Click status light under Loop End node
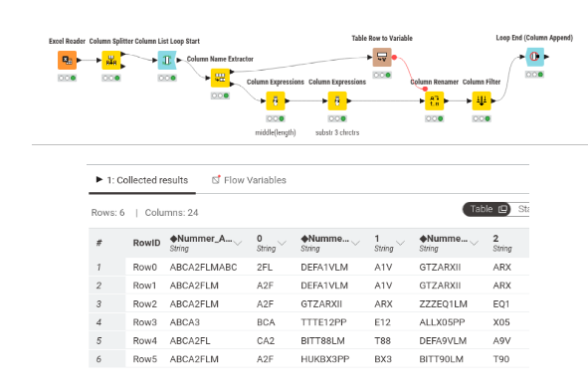Viewport: 588px width, 386px height. [x=534, y=75]
